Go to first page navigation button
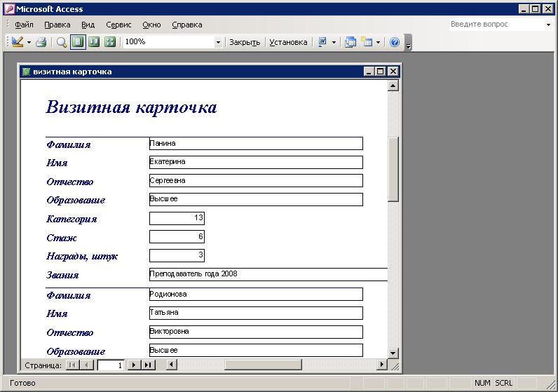 73,365
